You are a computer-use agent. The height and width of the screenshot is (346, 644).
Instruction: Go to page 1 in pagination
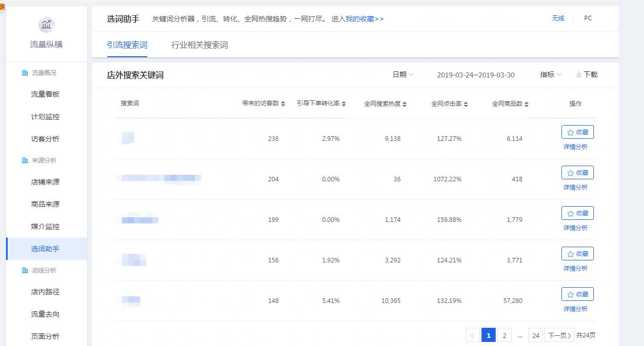coord(489,335)
